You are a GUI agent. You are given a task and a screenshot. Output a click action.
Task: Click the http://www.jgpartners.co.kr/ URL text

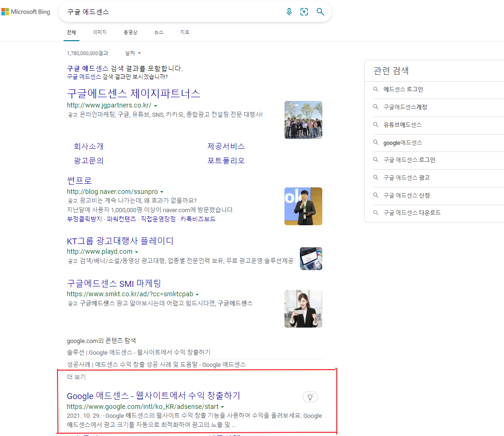click(x=109, y=105)
